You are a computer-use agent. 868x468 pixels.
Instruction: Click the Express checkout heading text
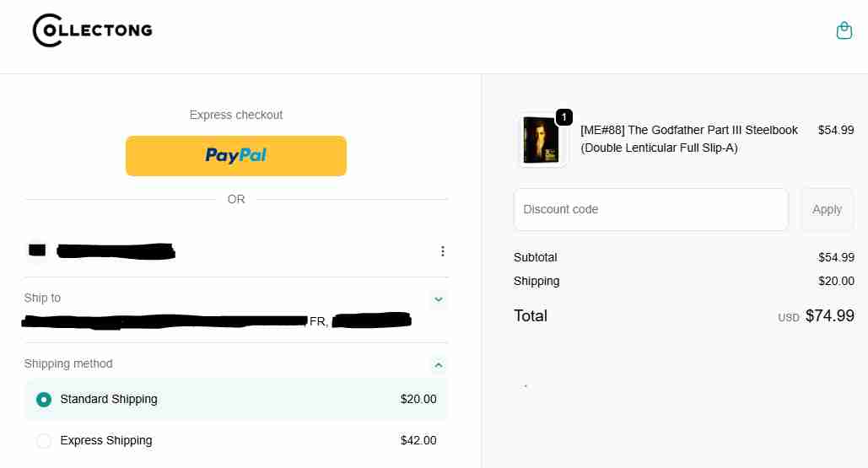point(236,115)
